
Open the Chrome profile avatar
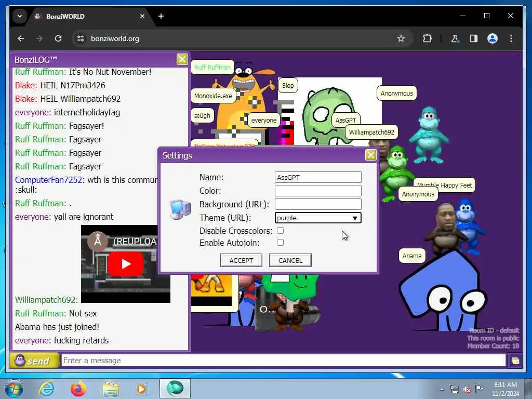pyautogui.click(x=493, y=38)
